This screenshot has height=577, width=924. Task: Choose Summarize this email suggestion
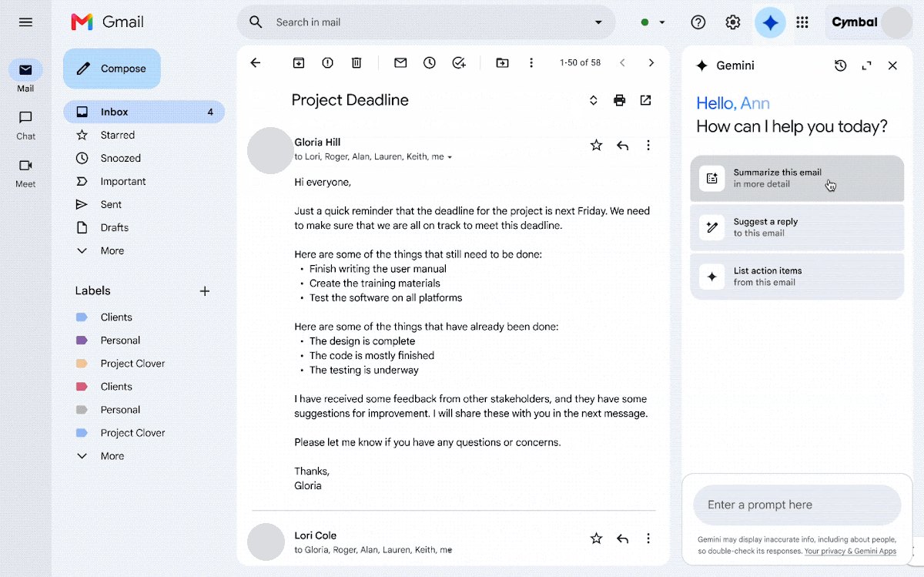[x=797, y=179]
